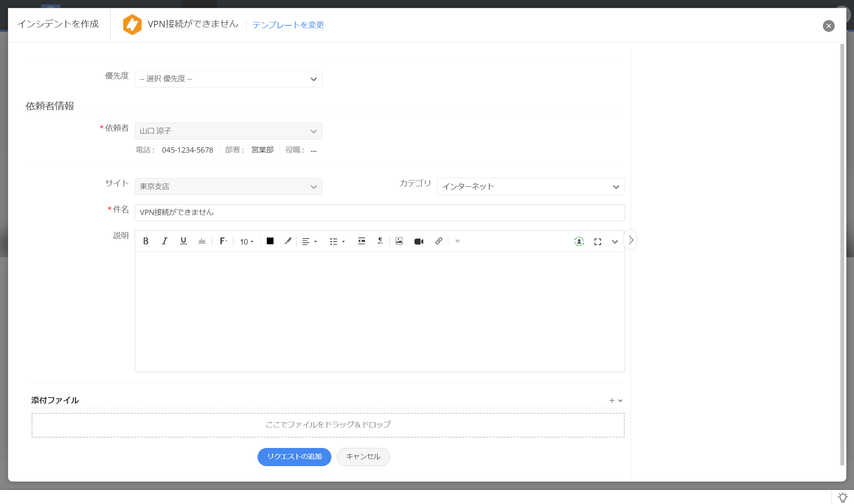Insert an image into description
This screenshot has height=504, width=854.
pos(399,241)
